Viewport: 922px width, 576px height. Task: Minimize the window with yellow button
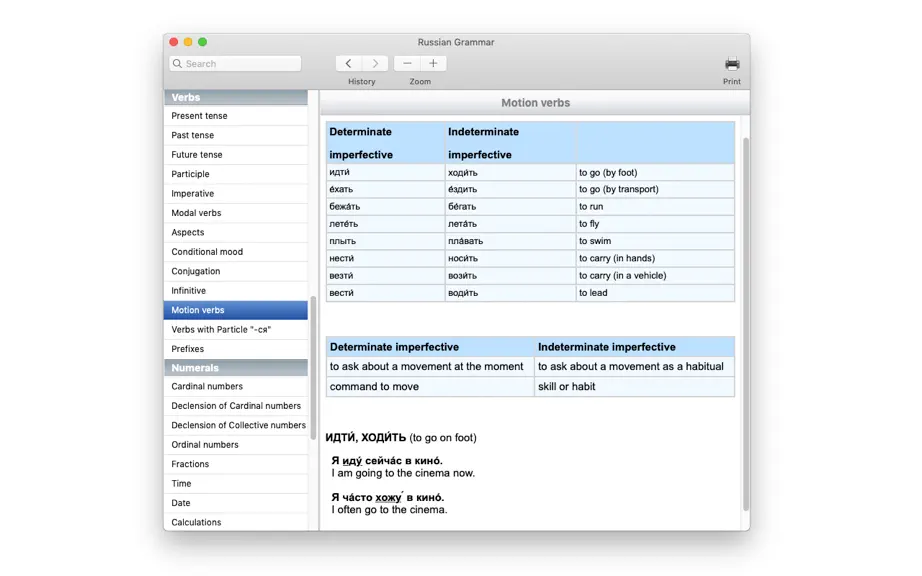coord(188,42)
